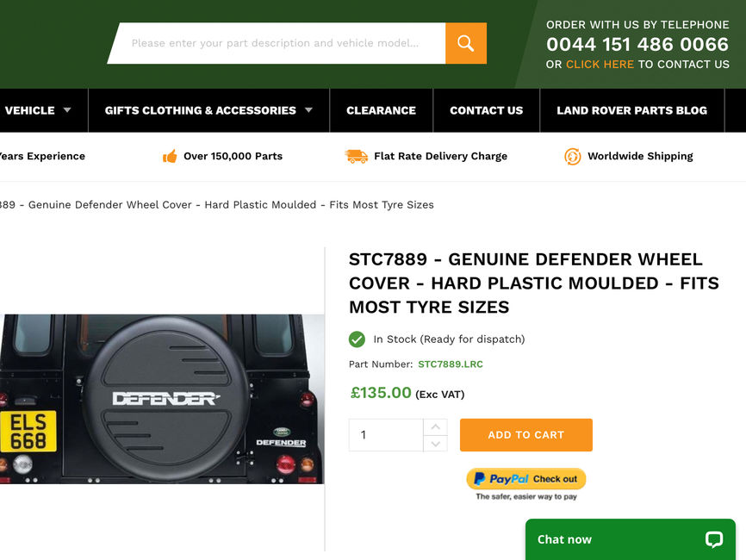Expand the Vehicle menu dropdown arrow
746x560 pixels.
point(67,110)
